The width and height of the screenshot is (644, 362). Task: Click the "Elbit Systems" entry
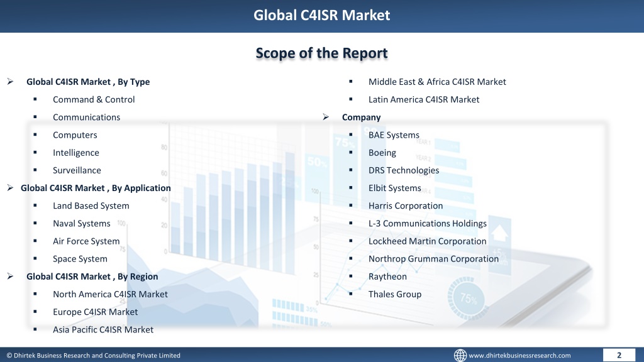pyautogui.click(x=395, y=188)
